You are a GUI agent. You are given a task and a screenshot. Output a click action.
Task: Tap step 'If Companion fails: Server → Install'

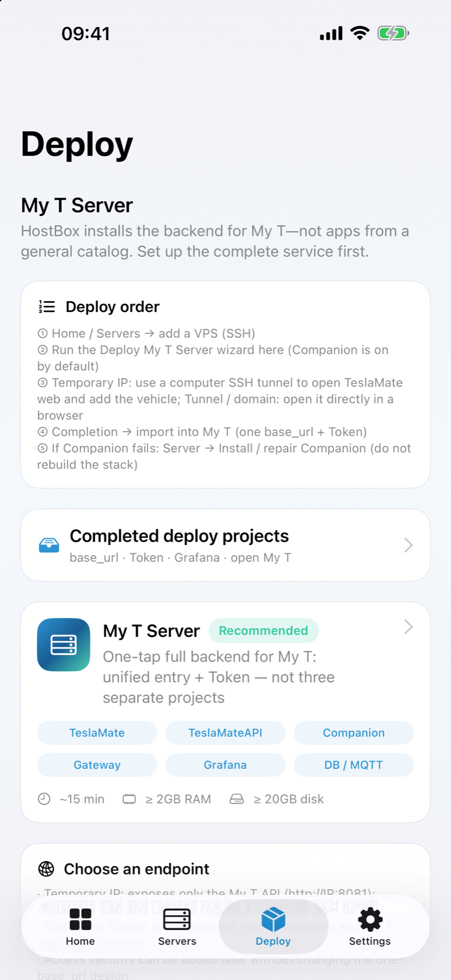pyautogui.click(x=224, y=456)
